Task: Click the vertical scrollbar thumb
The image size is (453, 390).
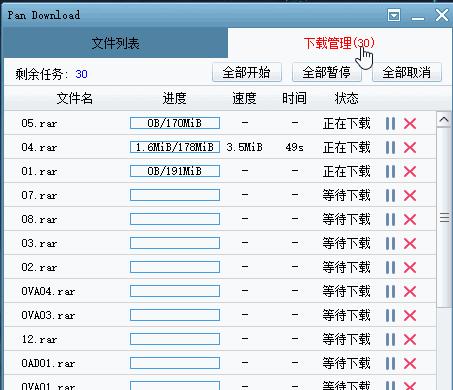Action: 444,217
